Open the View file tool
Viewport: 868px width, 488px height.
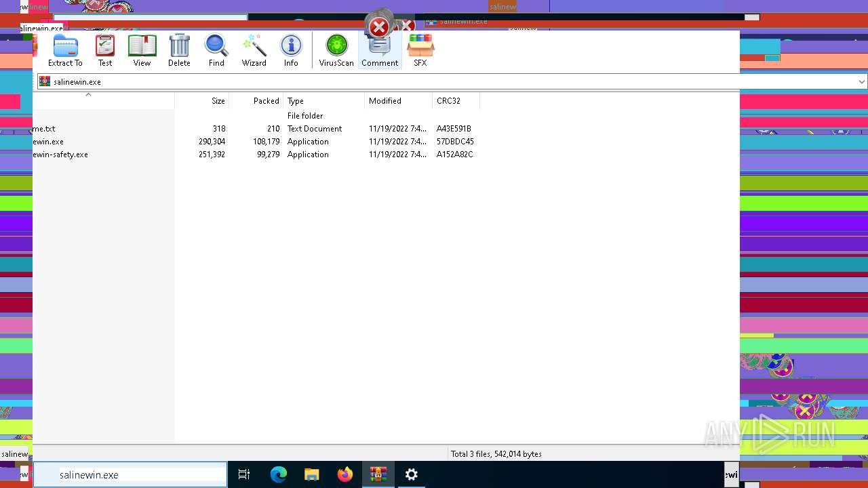(142, 51)
